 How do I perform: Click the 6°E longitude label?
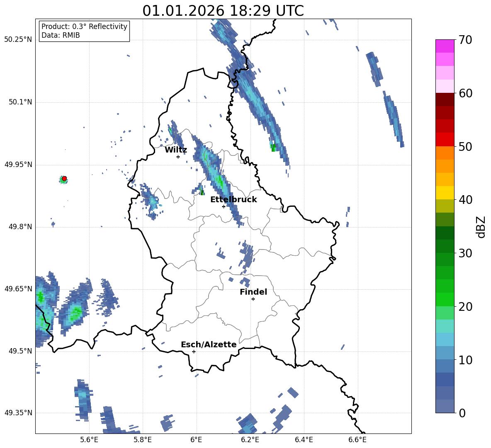[x=196, y=440]
